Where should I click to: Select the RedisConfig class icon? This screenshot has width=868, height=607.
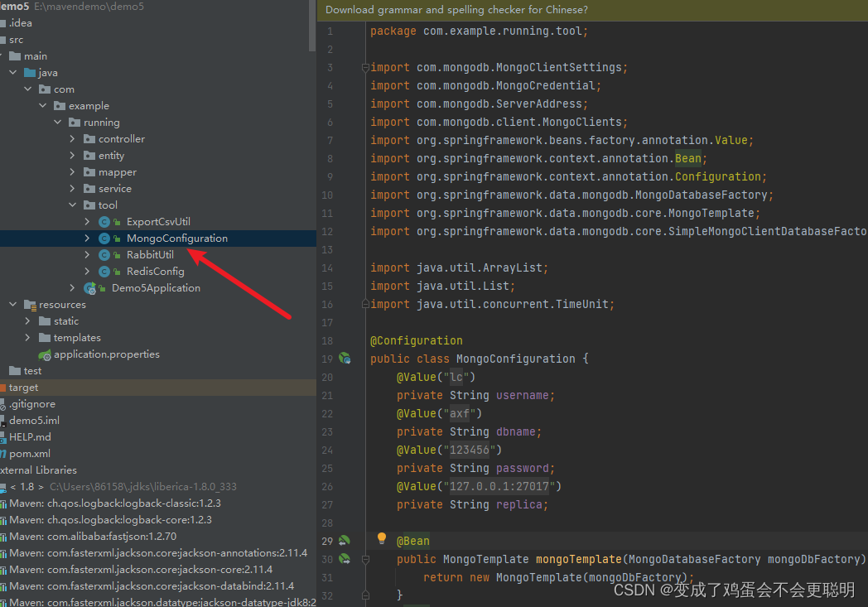(103, 271)
